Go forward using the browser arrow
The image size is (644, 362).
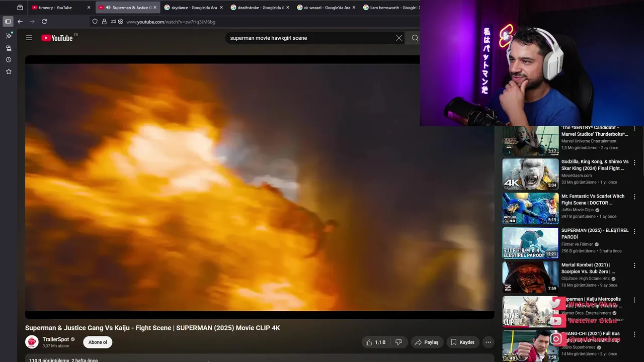pos(32,22)
